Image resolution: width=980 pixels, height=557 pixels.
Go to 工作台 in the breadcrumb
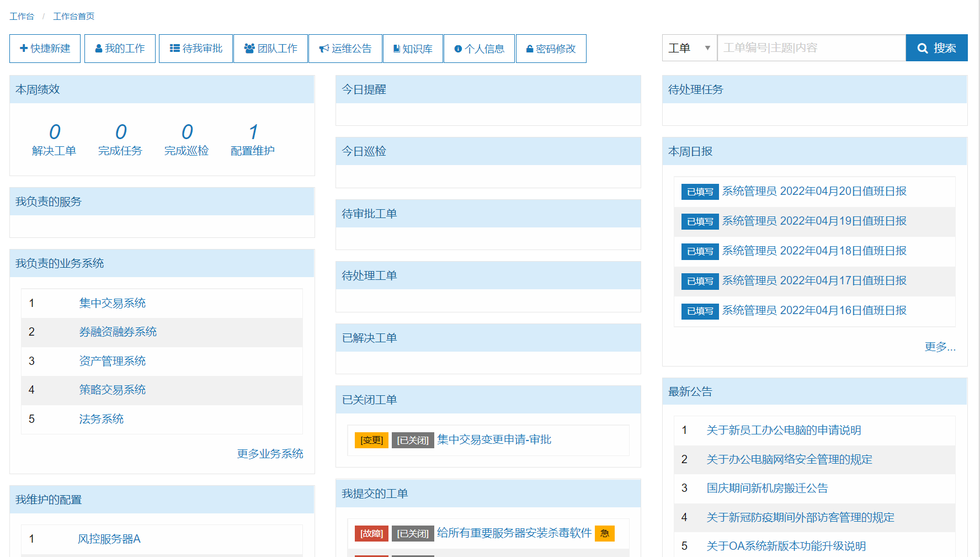(x=22, y=17)
